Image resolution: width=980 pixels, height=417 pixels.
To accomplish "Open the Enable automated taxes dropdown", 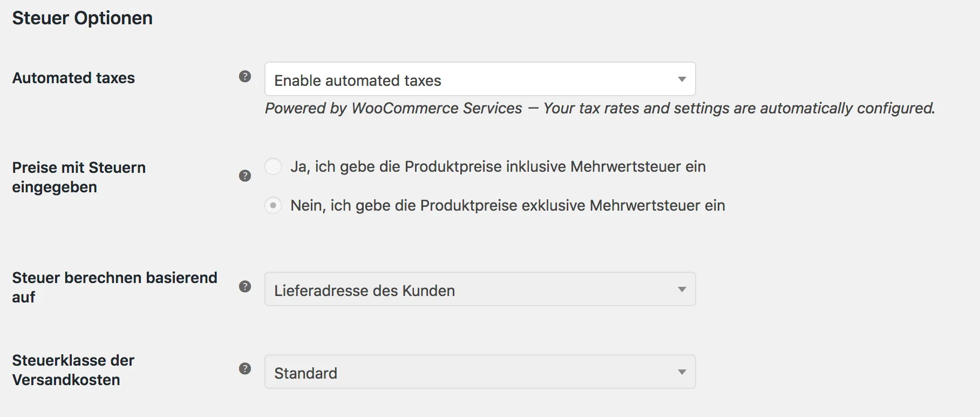I will [x=480, y=79].
